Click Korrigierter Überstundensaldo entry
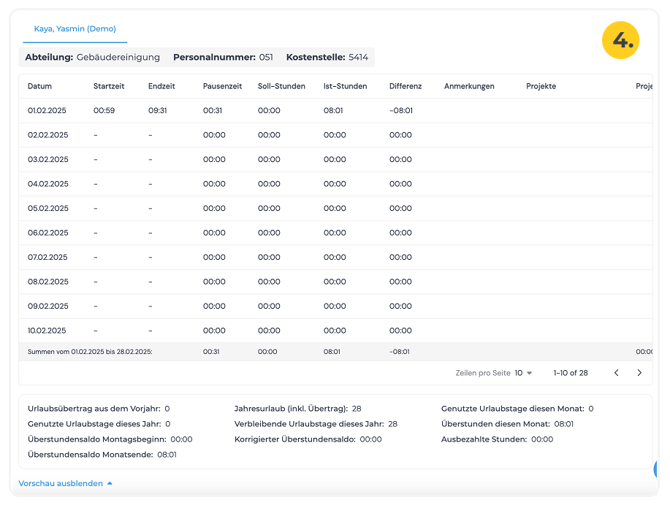Viewport: 670px width, 508px height. 308,439
